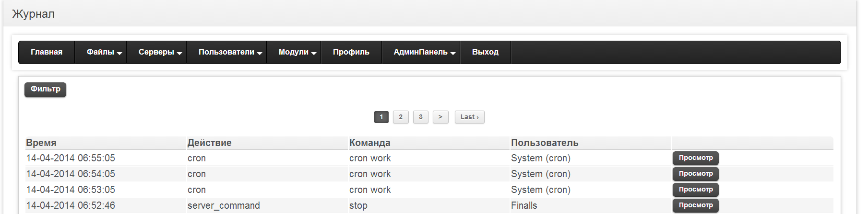Go to the Профиль page
Image resolution: width=868 pixels, height=214 pixels.
(x=351, y=52)
